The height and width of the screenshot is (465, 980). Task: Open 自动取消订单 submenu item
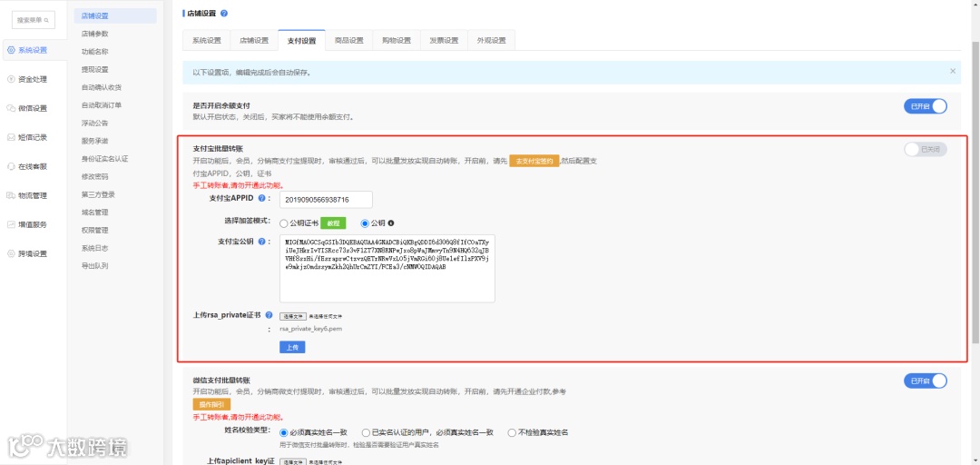[102, 105]
